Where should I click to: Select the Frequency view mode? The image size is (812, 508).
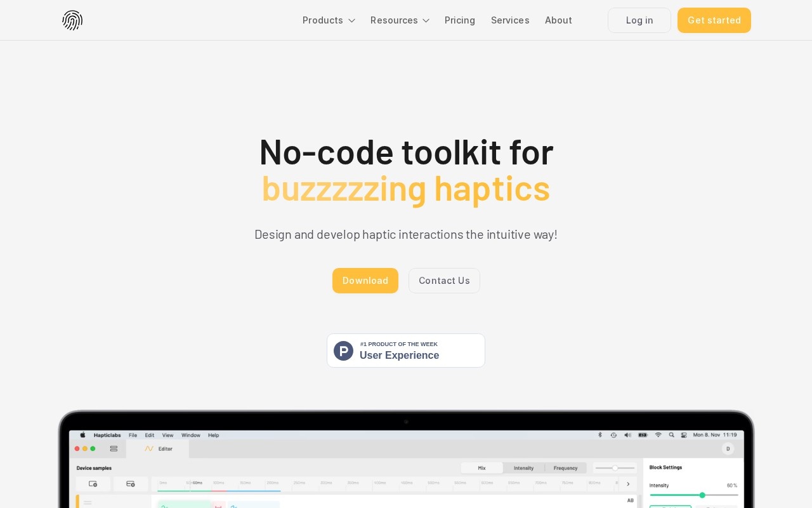click(x=566, y=468)
